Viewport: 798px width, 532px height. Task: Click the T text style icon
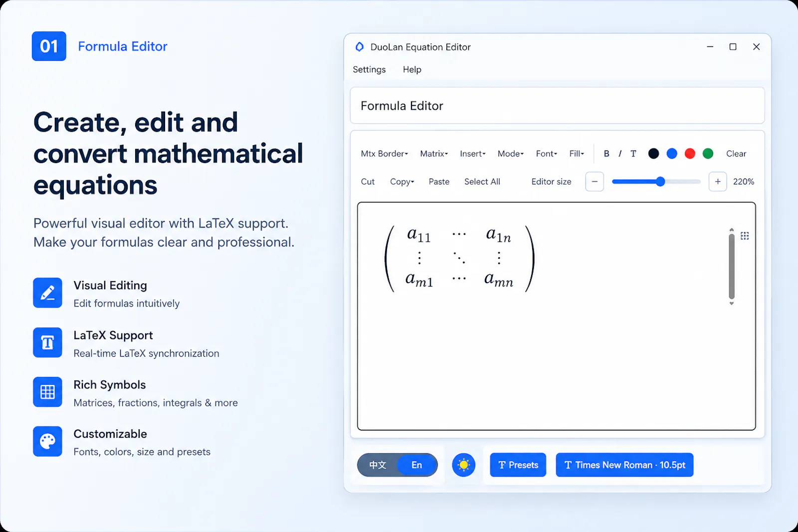pyautogui.click(x=633, y=154)
